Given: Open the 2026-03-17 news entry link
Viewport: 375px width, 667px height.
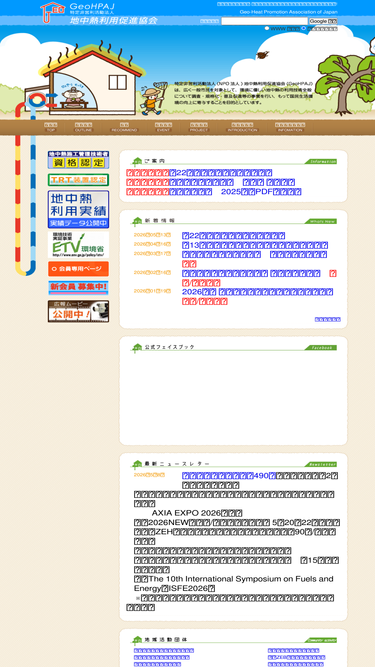Looking at the screenshot, I should pyautogui.click(x=254, y=254).
